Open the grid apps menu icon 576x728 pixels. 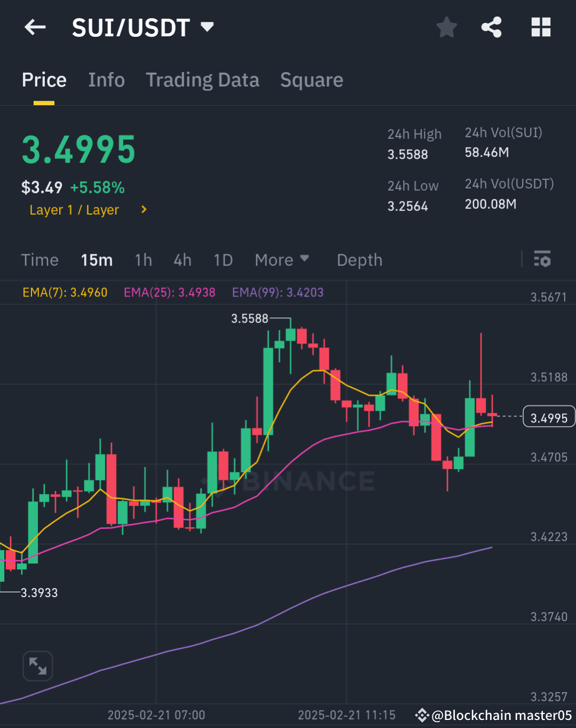540,27
